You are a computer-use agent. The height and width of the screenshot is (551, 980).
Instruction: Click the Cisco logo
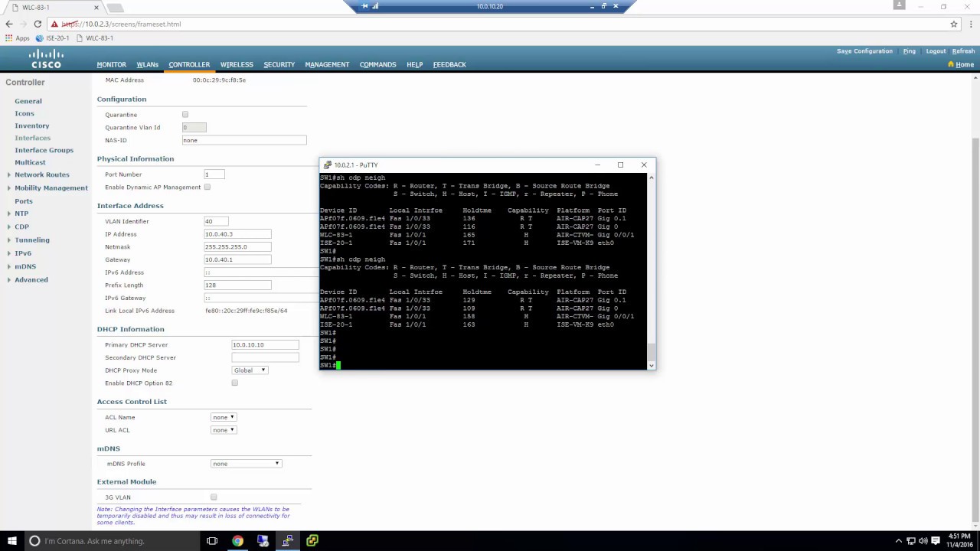46,59
